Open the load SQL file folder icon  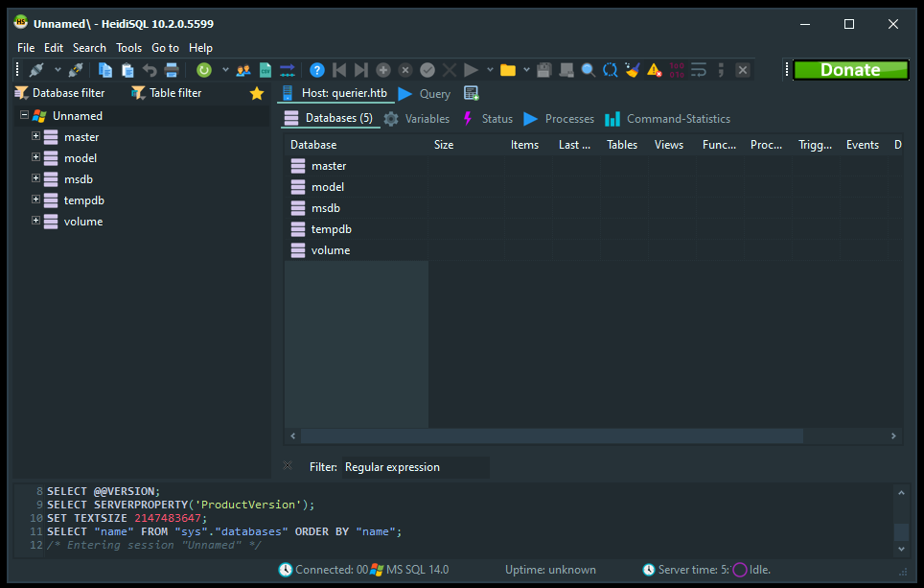(508, 70)
